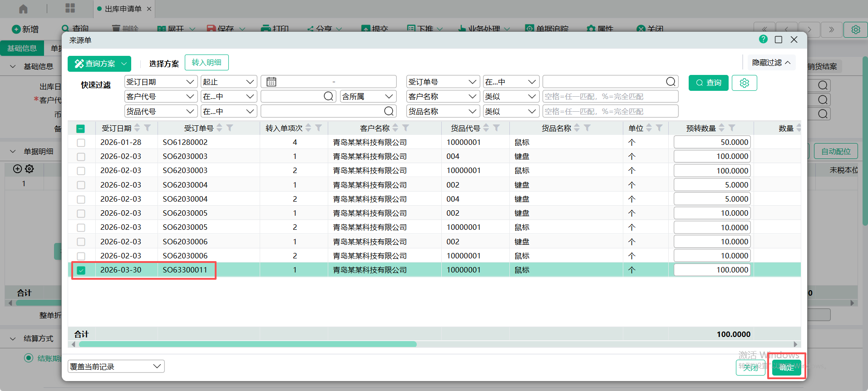This screenshot has width=868, height=391.
Task: Click the green 查询 search button
Action: pos(708,83)
